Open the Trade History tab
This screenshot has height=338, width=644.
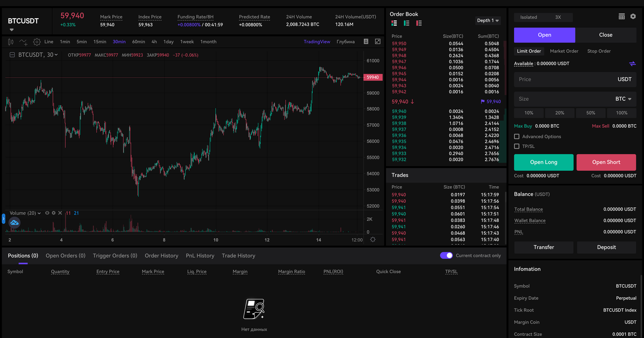tap(238, 256)
